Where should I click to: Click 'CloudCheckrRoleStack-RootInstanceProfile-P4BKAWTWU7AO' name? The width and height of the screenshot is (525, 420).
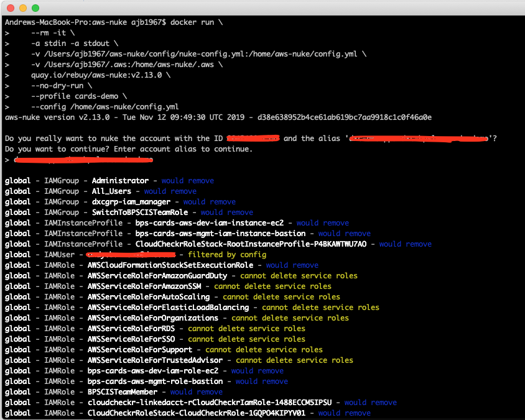[x=251, y=244]
